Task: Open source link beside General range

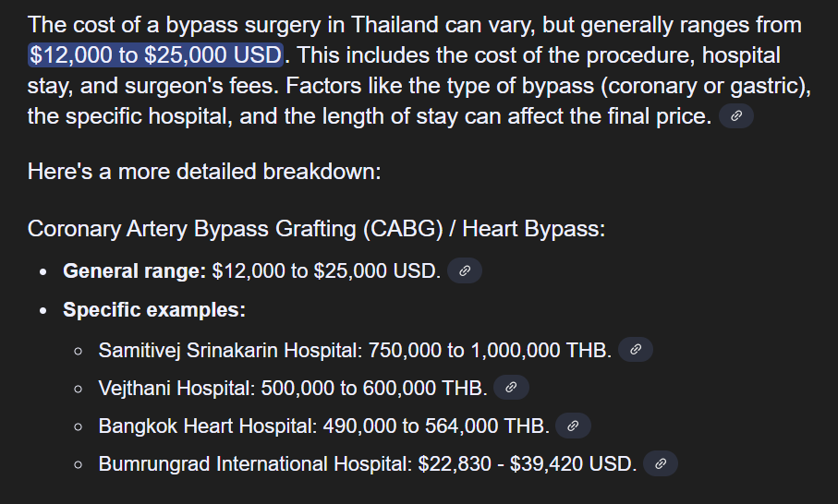Action: pyautogui.click(x=465, y=270)
